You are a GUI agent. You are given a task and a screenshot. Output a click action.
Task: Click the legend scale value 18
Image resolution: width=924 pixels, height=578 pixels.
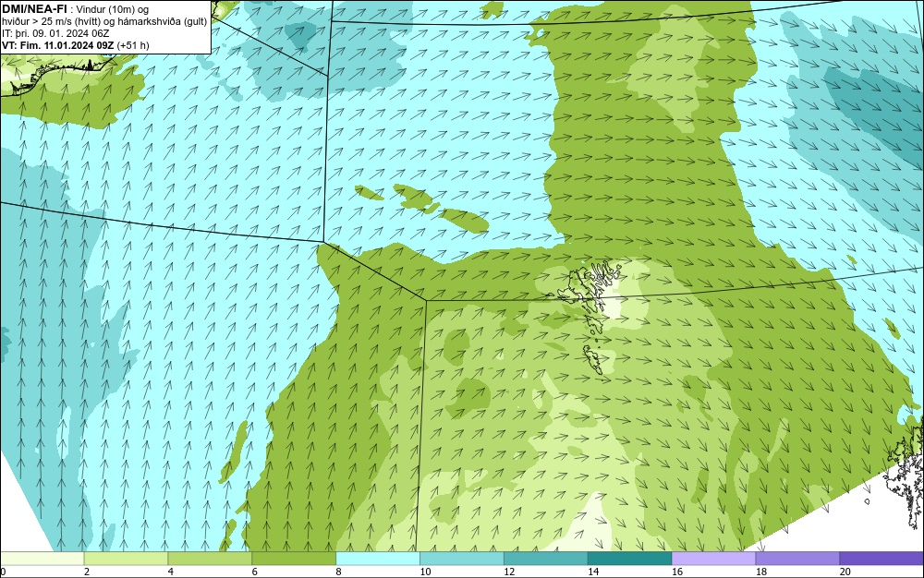click(760, 572)
